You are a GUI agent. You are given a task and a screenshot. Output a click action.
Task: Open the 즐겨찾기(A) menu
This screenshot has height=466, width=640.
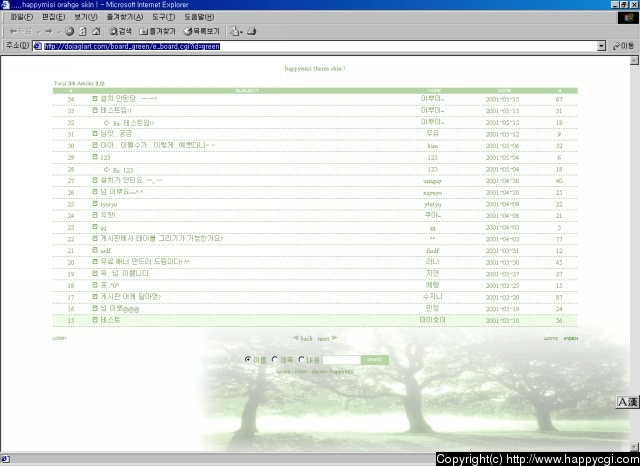tap(124, 17)
